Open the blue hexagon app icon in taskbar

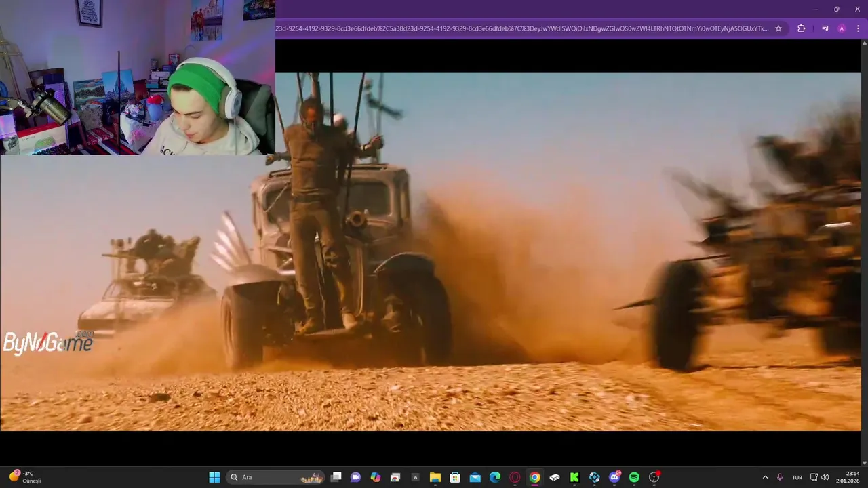[594, 477]
